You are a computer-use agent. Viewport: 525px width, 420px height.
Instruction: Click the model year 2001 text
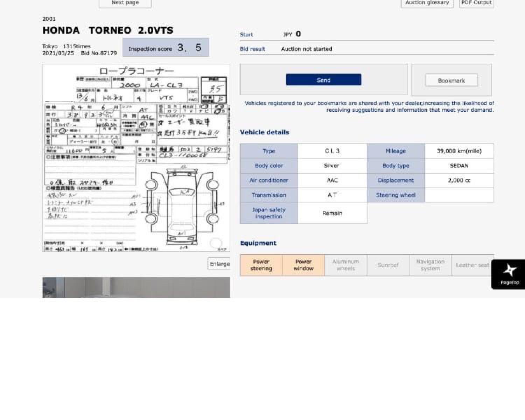[49, 19]
